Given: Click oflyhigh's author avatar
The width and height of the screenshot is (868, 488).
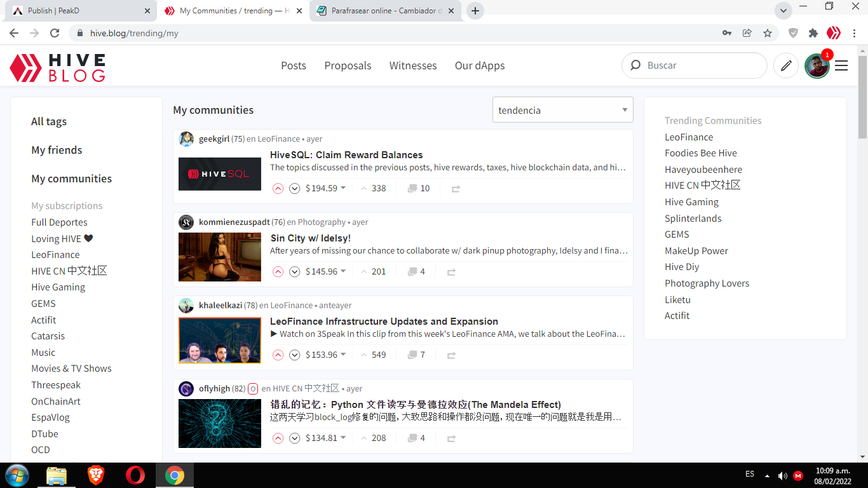Looking at the screenshot, I should [186, 389].
